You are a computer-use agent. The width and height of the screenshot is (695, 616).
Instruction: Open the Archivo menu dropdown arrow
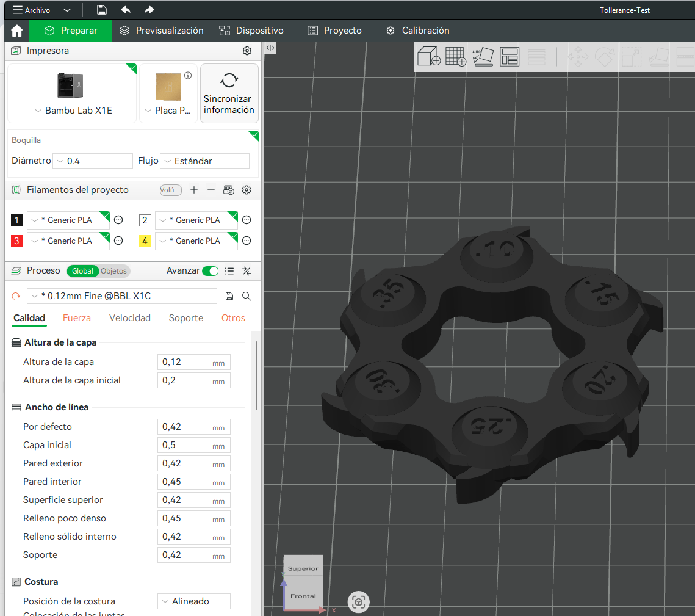click(67, 10)
